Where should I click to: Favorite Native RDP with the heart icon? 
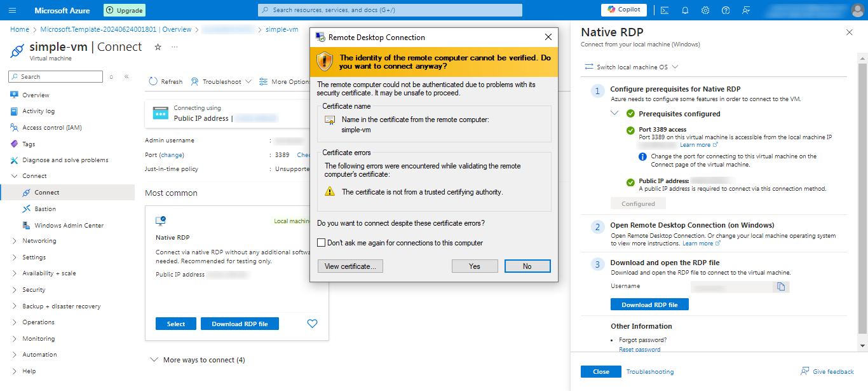point(312,324)
